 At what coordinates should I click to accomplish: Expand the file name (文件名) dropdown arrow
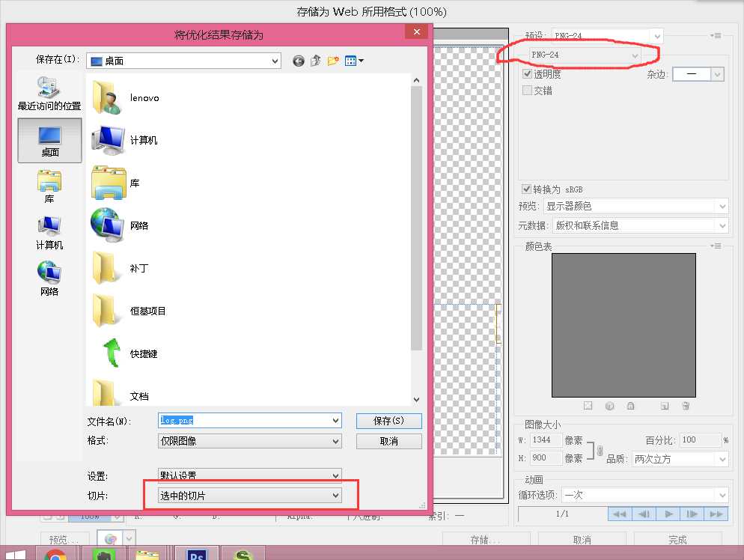pos(335,421)
